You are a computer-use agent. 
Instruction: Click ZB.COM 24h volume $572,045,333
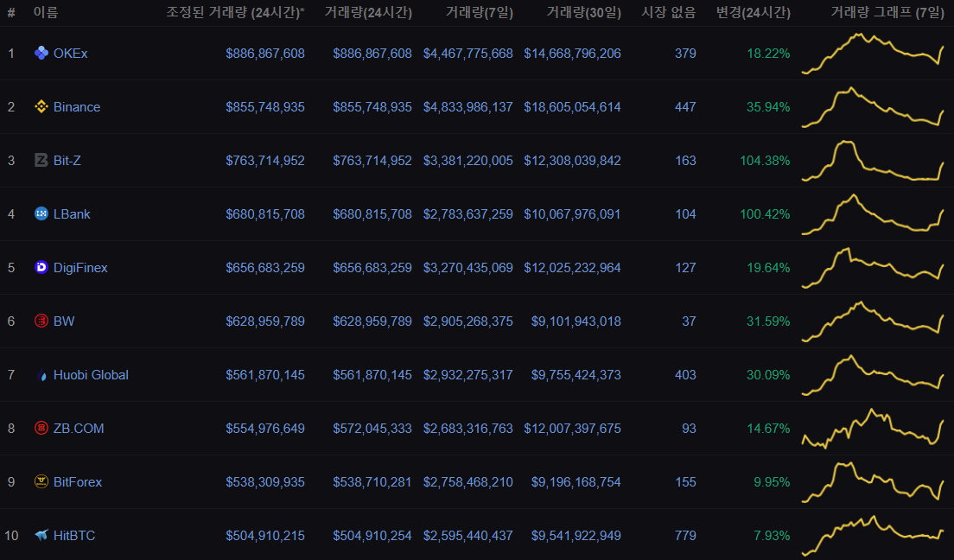click(372, 429)
